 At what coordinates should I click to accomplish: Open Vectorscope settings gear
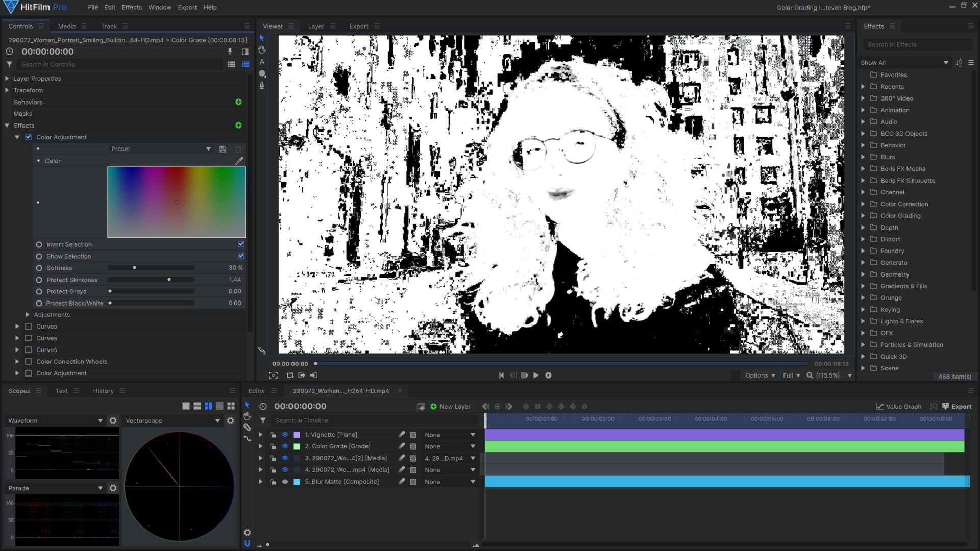click(x=230, y=421)
